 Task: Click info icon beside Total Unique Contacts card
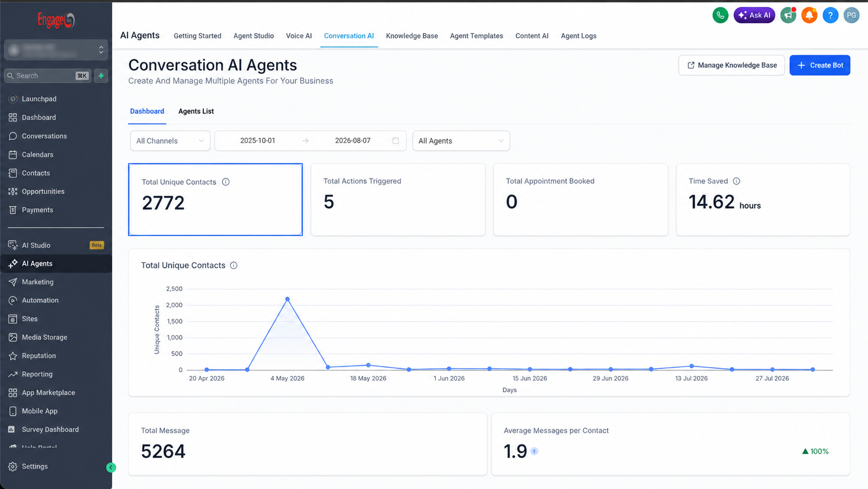226,182
